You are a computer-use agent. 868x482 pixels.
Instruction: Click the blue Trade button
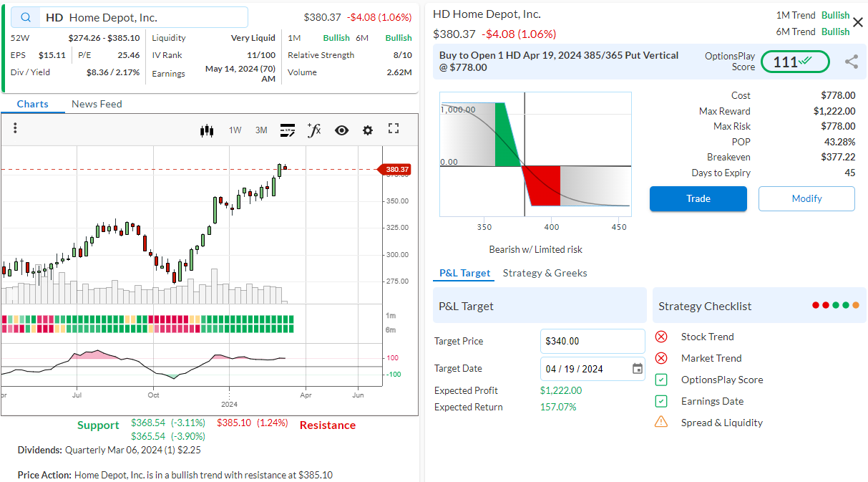pos(698,198)
